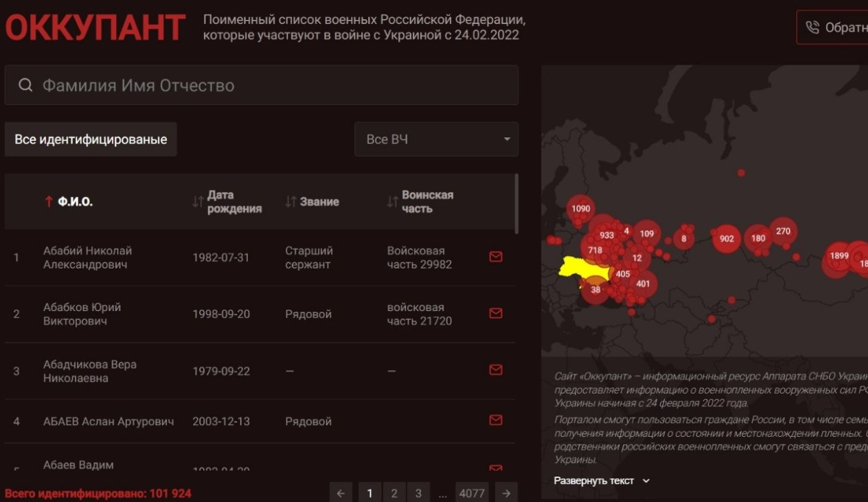Sort by Воинская часть column
Screen dimensions: 868x502
426,202
